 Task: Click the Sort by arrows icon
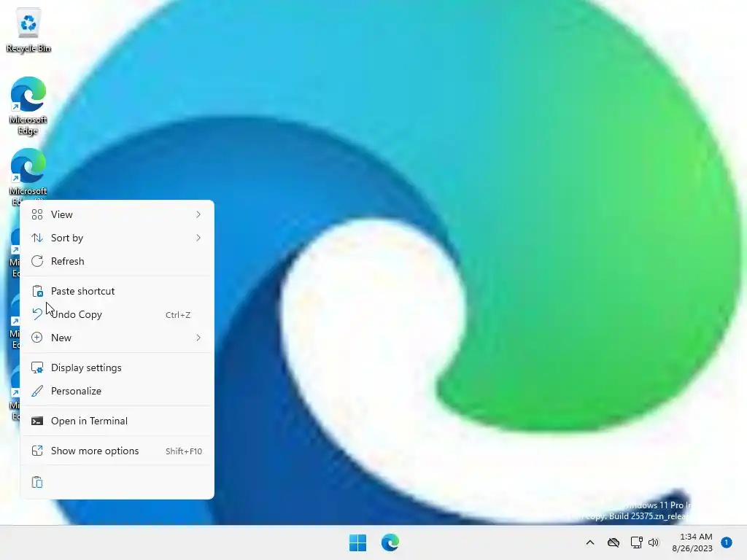(x=37, y=238)
